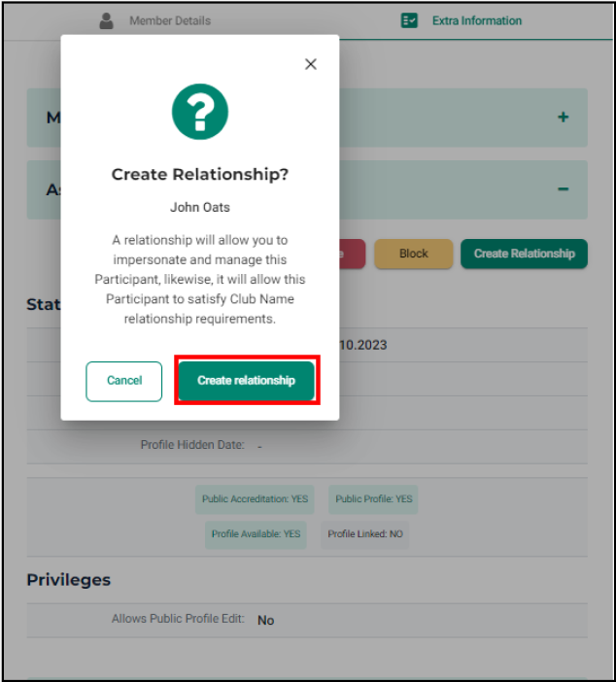Select the Profile Linked: NO badge
The height and width of the screenshot is (682, 616).
365,534
